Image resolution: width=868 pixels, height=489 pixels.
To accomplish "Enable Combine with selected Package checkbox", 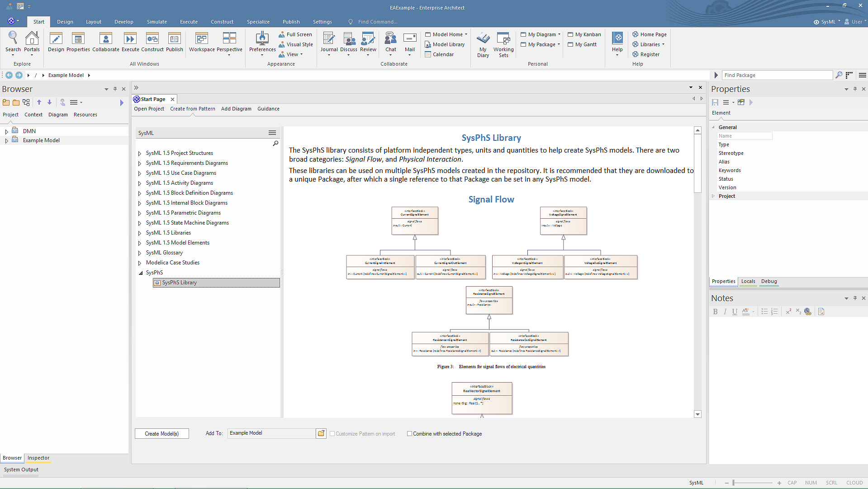I will [409, 434].
